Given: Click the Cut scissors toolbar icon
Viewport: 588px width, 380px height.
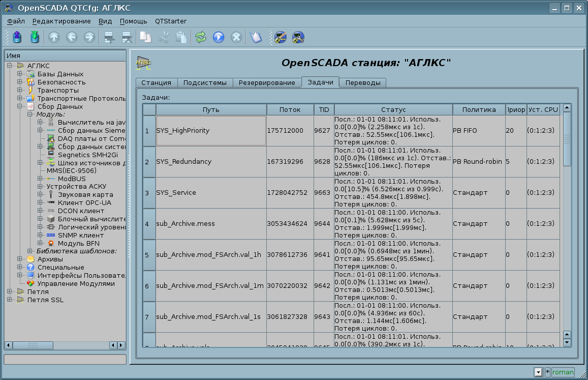Looking at the screenshot, I should 164,37.
